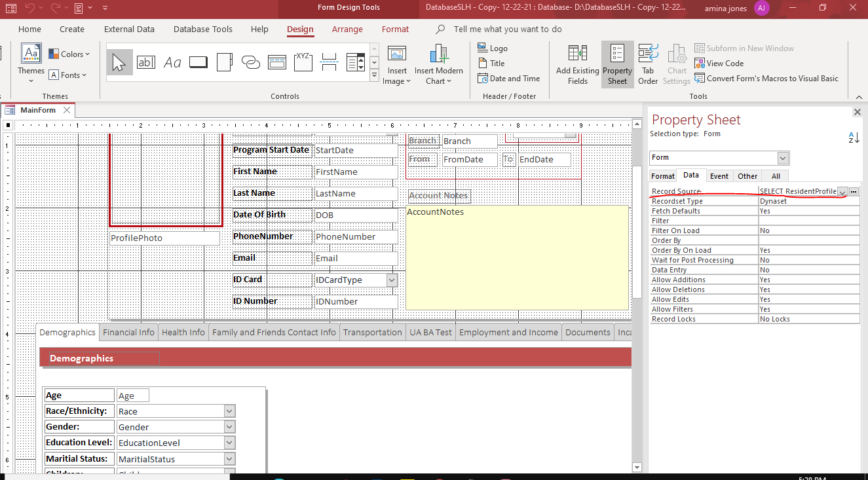The width and height of the screenshot is (868, 480).
Task: Convert Form's Macros to Visual Basic
Action: tap(766, 78)
